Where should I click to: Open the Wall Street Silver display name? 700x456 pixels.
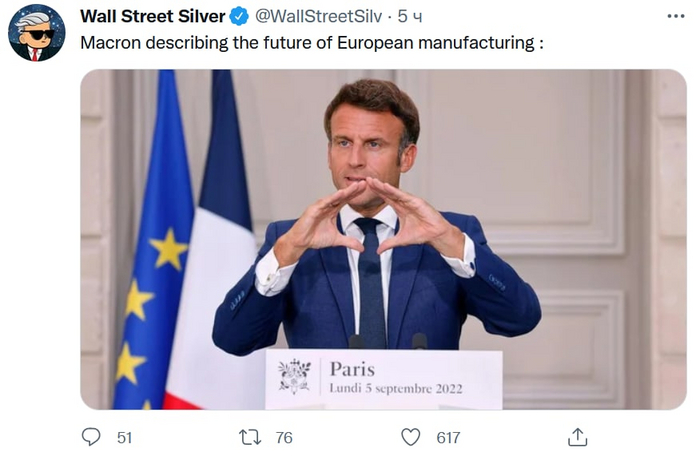pos(153,17)
